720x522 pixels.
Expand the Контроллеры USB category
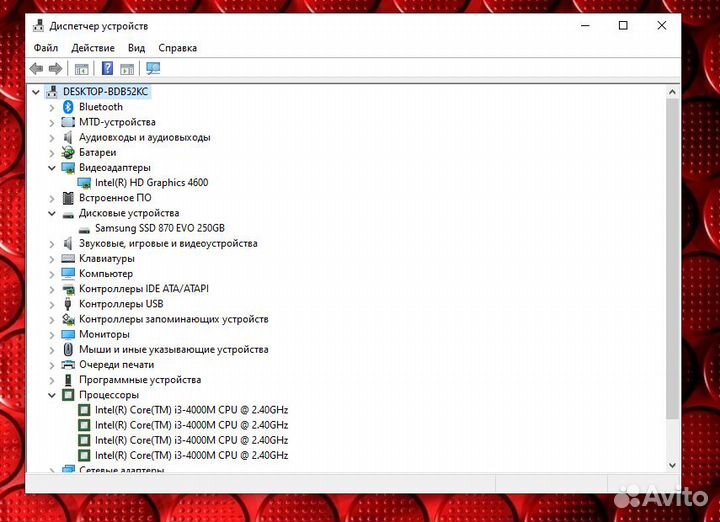[x=52, y=304]
